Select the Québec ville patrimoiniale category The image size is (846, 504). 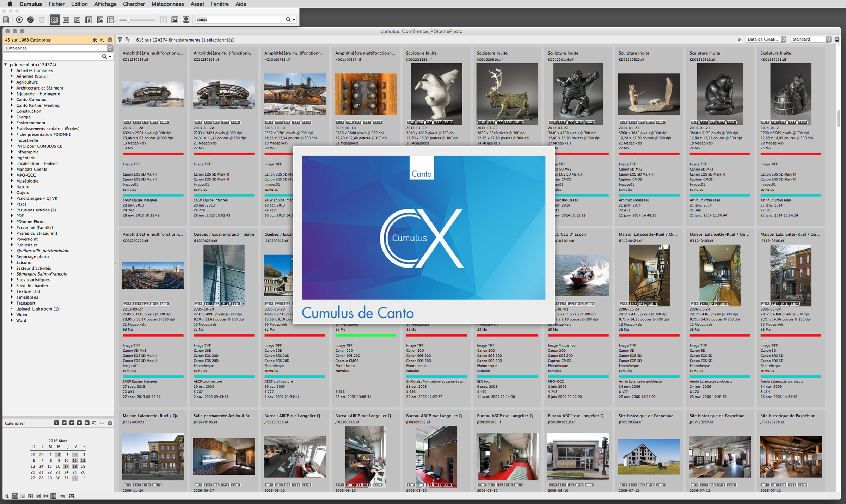[43, 251]
